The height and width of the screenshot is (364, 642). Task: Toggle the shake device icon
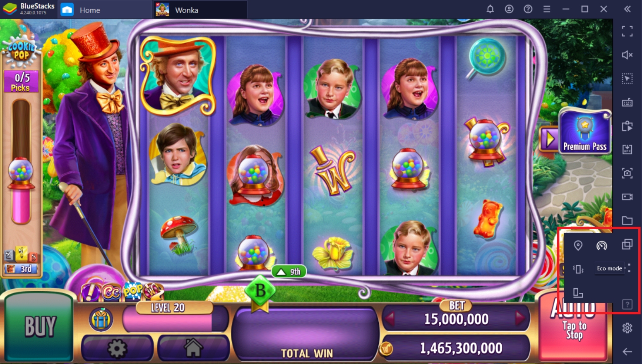[578, 269]
